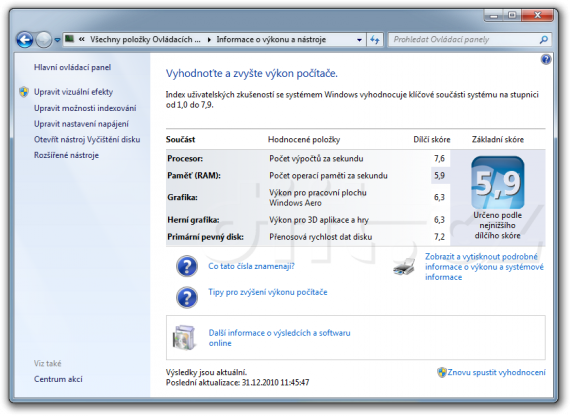The image size is (570, 416).
Task: Minimize the window
Action: click(x=493, y=15)
